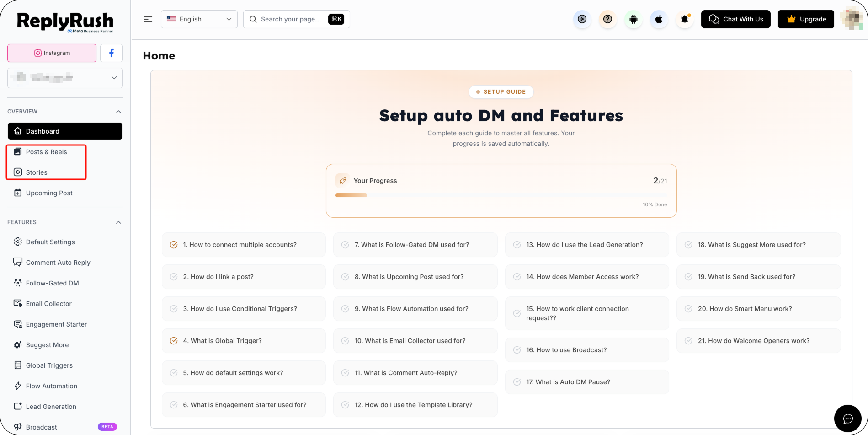Open the floating chat bubble widget
Viewport: 868px width, 435px height.
[848, 419]
